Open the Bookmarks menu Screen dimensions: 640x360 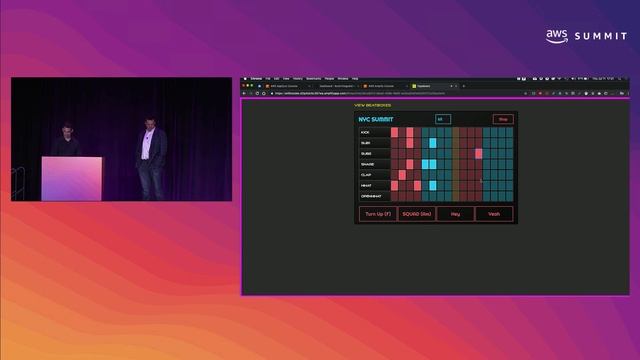313,79
